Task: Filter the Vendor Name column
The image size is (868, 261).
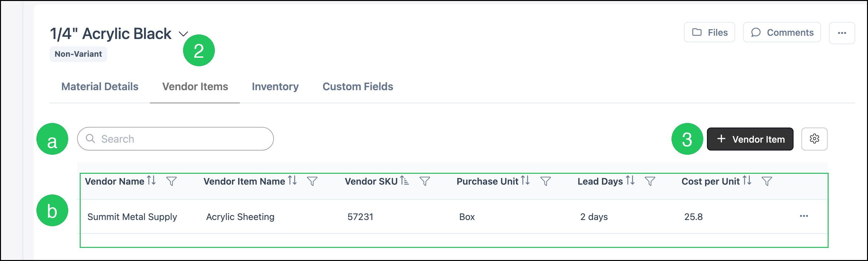Action: coord(172,182)
